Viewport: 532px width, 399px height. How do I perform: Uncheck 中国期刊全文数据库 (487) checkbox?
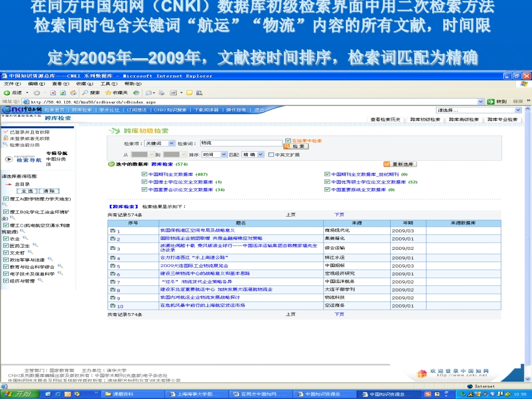[145, 174]
